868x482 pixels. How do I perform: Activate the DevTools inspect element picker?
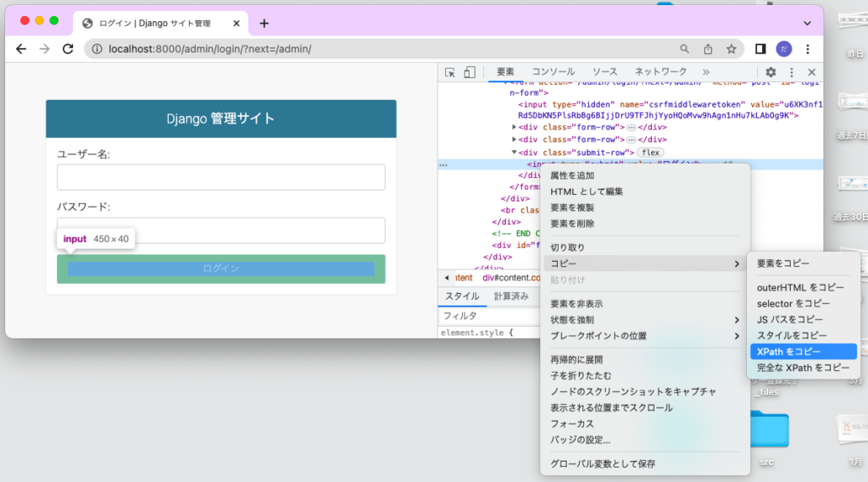click(x=451, y=73)
